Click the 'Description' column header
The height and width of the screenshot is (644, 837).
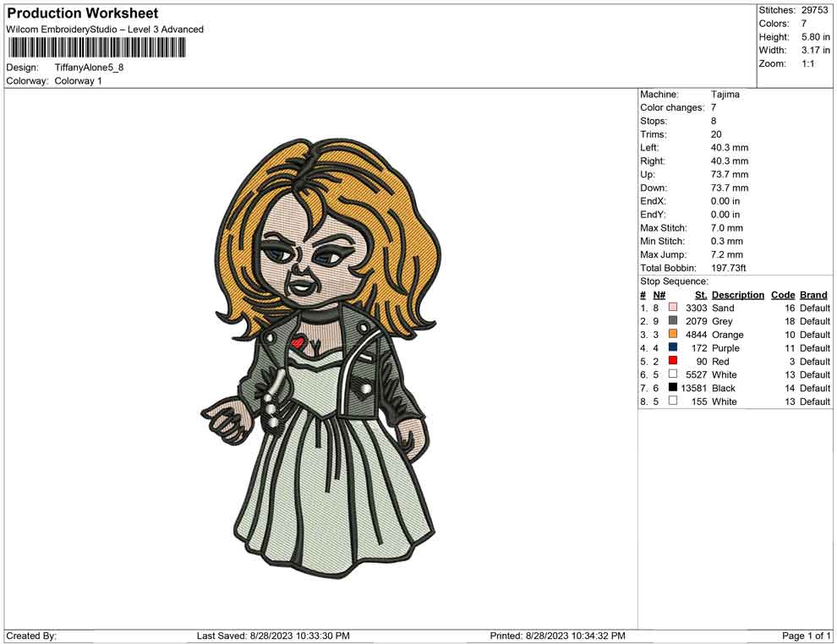(738, 295)
